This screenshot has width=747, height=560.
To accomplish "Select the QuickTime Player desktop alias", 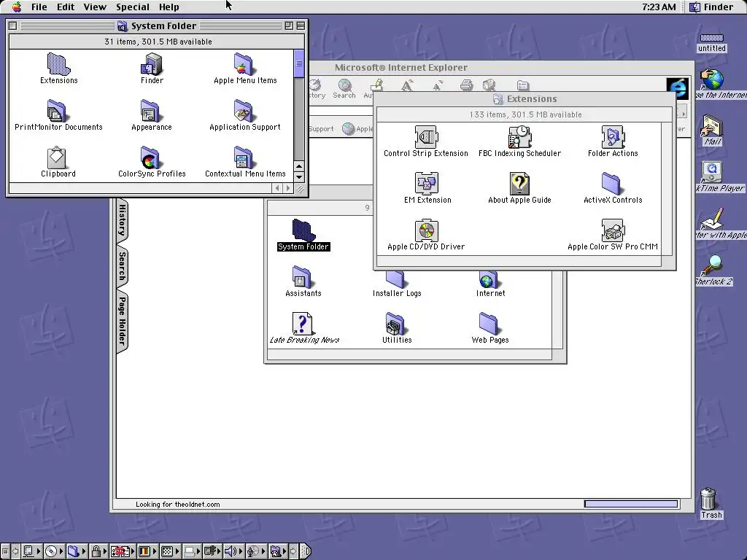I will point(712,172).
